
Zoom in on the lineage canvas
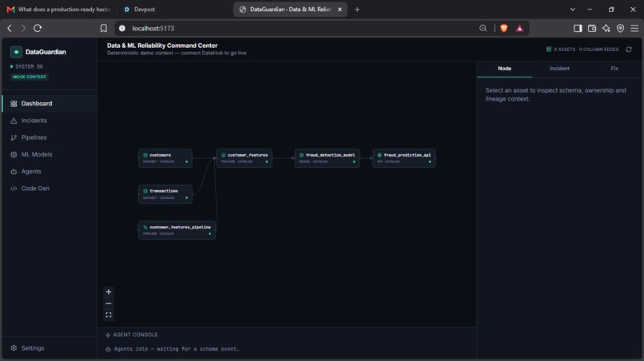[109, 292]
